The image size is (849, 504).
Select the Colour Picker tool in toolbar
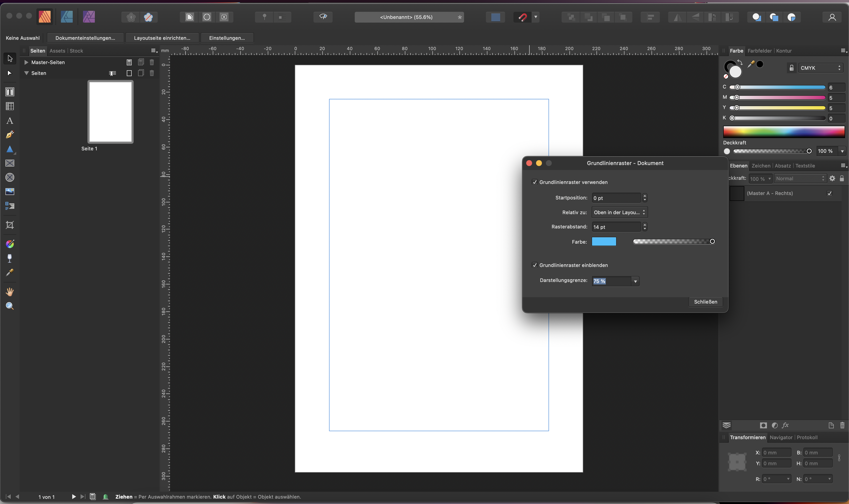[x=10, y=273]
